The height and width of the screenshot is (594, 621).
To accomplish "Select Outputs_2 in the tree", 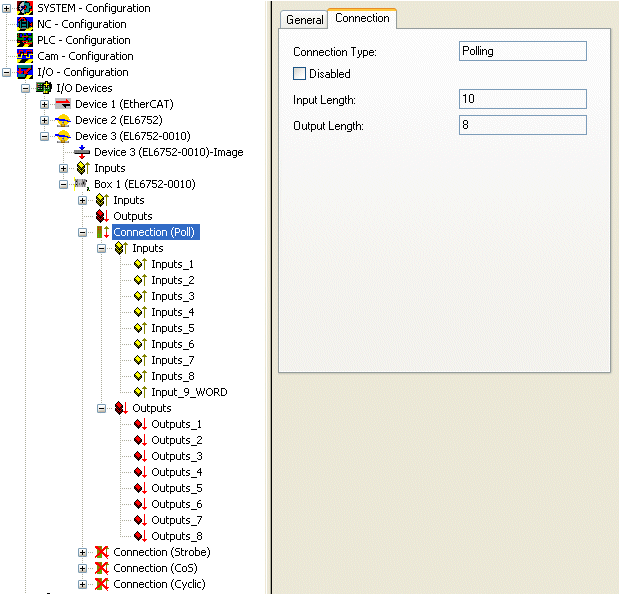I will (x=177, y=440).
